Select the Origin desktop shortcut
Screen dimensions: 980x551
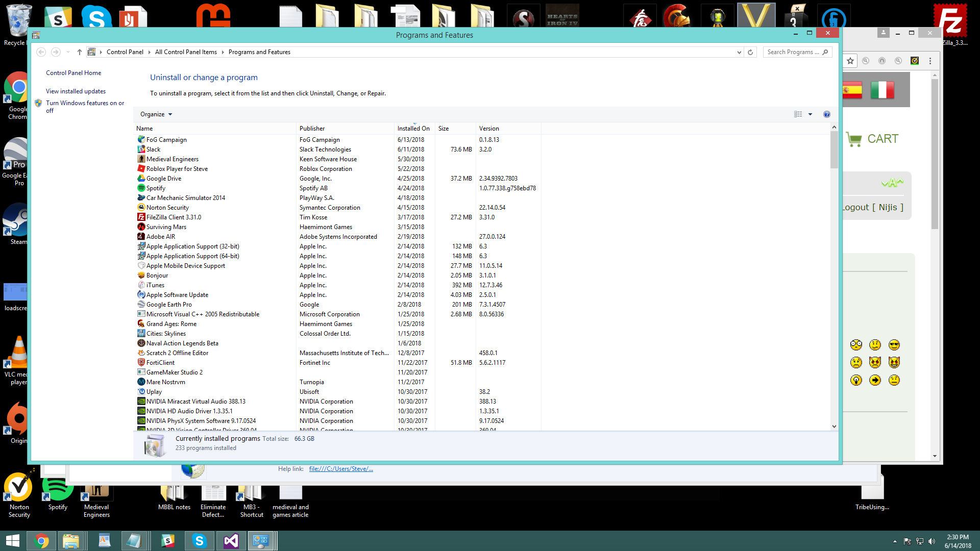click(x=16, y=422)
